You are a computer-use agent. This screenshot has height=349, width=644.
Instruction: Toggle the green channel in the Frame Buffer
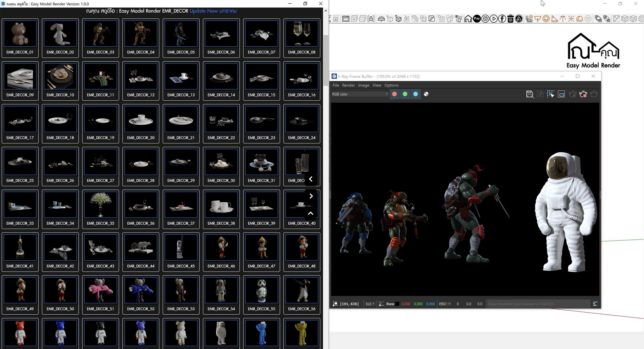pyautogui.click(x=405, y=94)
